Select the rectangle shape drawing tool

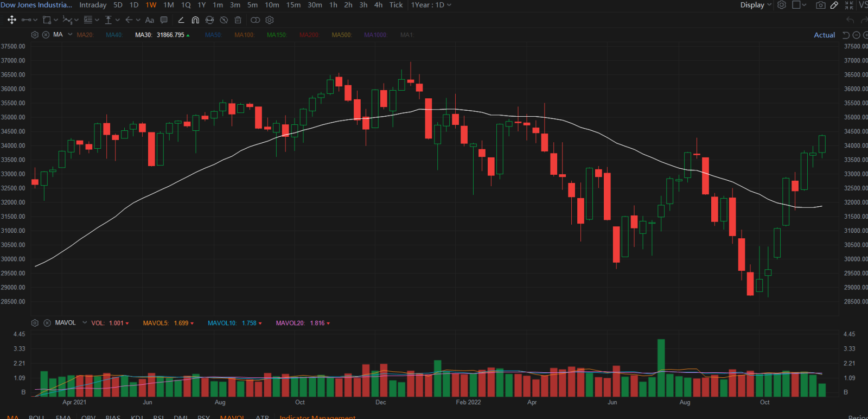(47, 20)
